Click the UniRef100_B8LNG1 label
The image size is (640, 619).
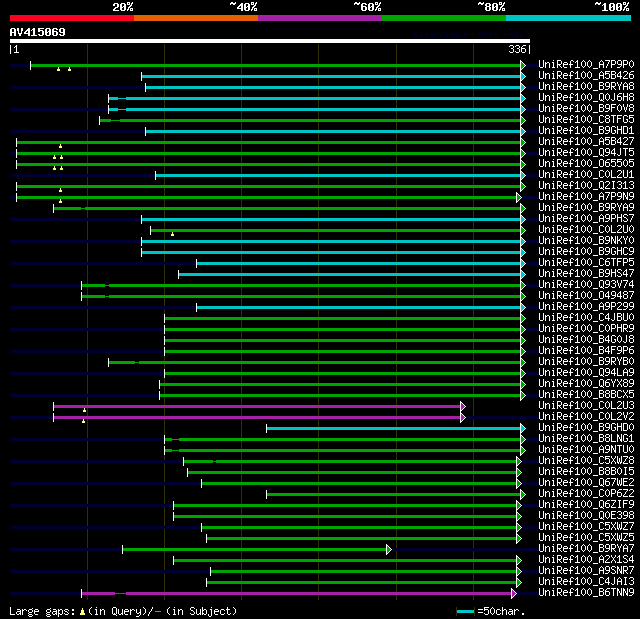(586, 439)
